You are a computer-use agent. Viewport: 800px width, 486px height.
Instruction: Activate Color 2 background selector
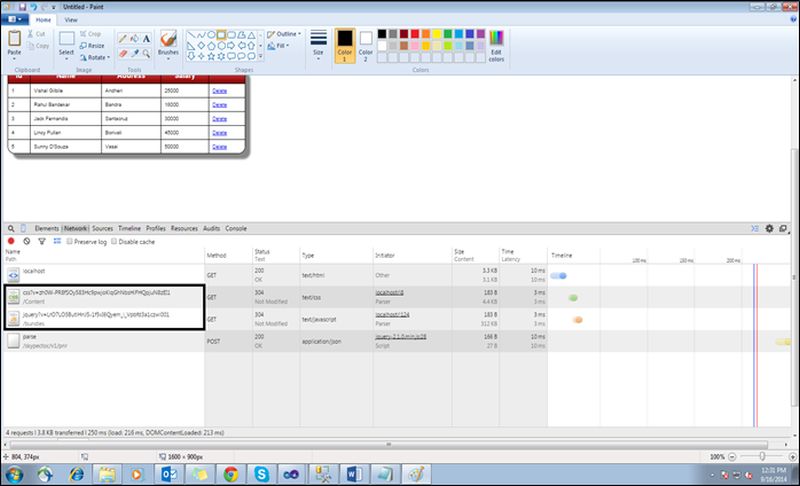click(x=365, y=46)
